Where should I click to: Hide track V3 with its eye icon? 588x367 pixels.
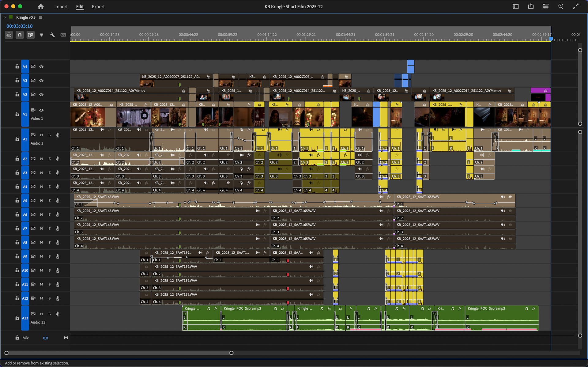tap(41, 81)
